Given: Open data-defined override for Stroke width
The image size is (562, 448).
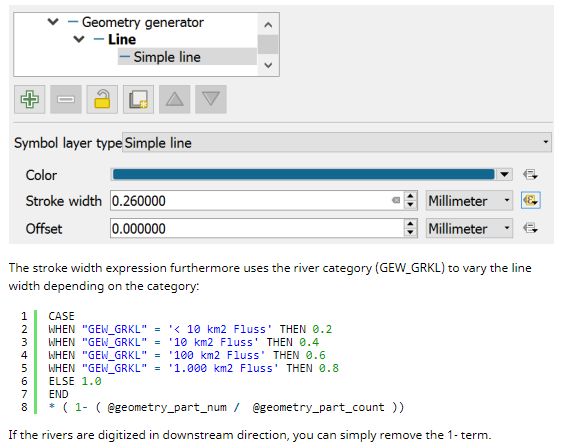Looking at the screenshot, I should pos(530,200).
